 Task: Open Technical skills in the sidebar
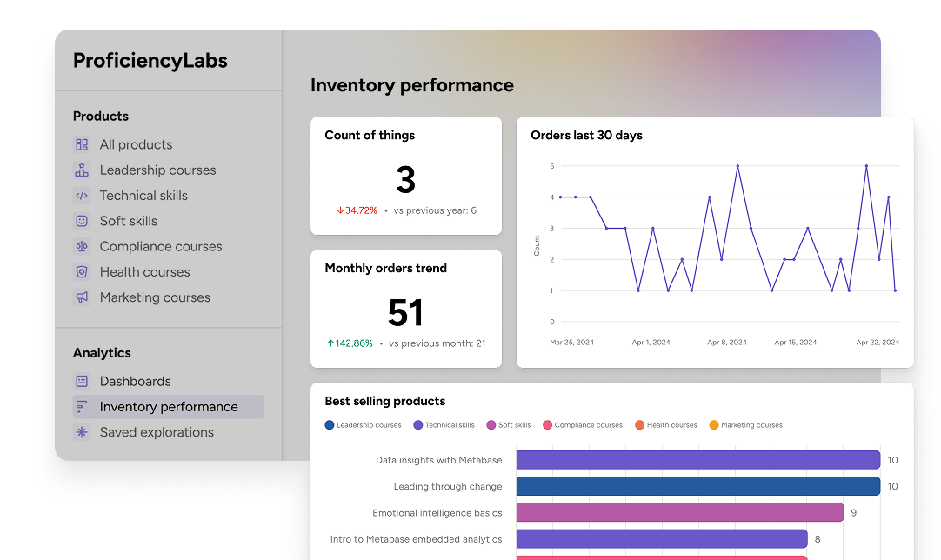click(143, 196)
